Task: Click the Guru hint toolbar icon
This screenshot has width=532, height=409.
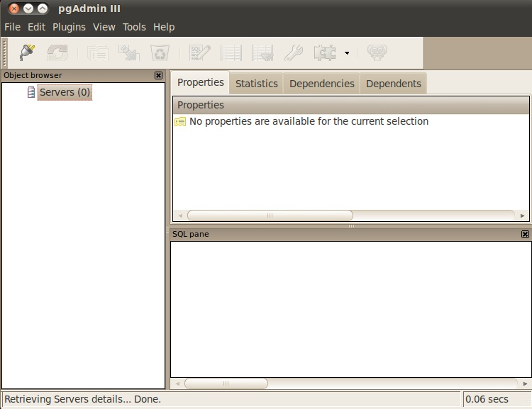Action: coord(377,53)
